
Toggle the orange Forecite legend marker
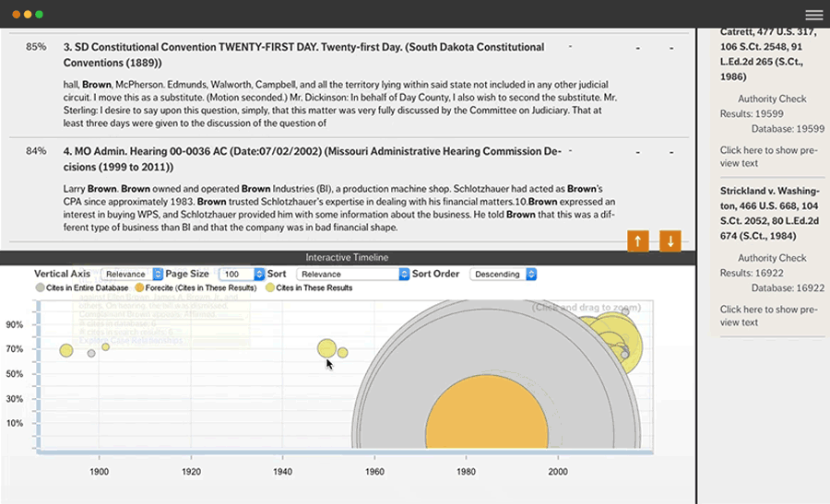tap(140, 288)
